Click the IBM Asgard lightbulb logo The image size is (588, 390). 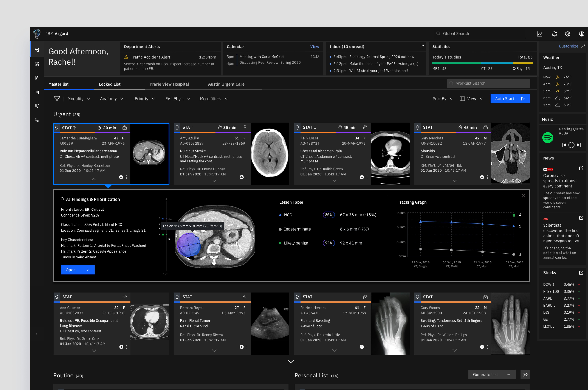point(37,34)
